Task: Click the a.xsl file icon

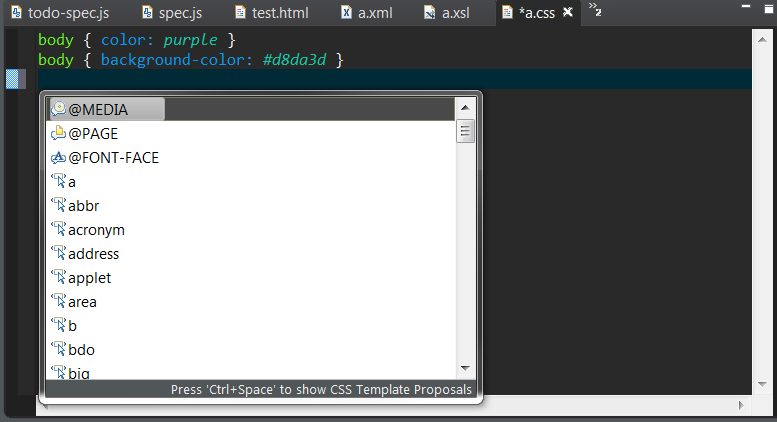Action: click(x=430, y=12)
